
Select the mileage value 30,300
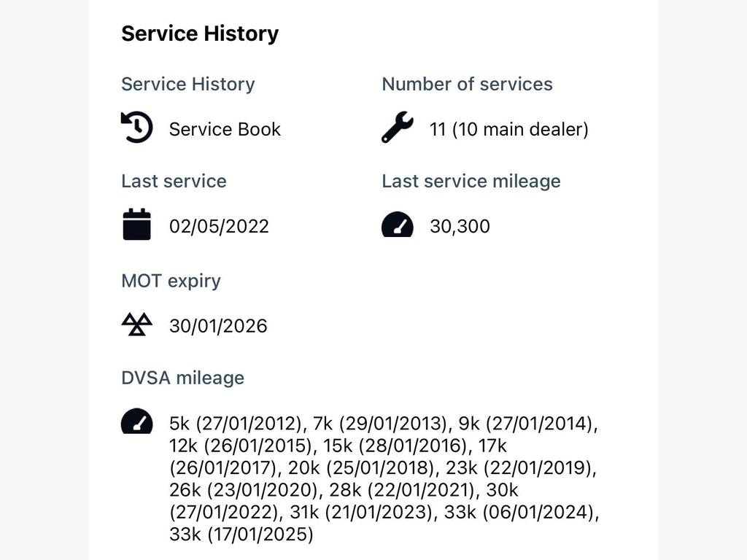coord(460,226)
